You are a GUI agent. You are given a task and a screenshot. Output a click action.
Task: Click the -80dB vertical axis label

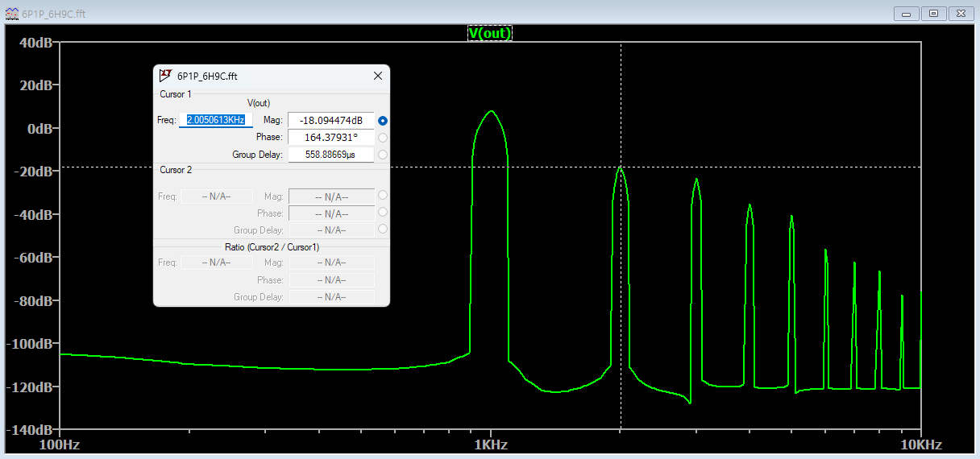(33, 301)
